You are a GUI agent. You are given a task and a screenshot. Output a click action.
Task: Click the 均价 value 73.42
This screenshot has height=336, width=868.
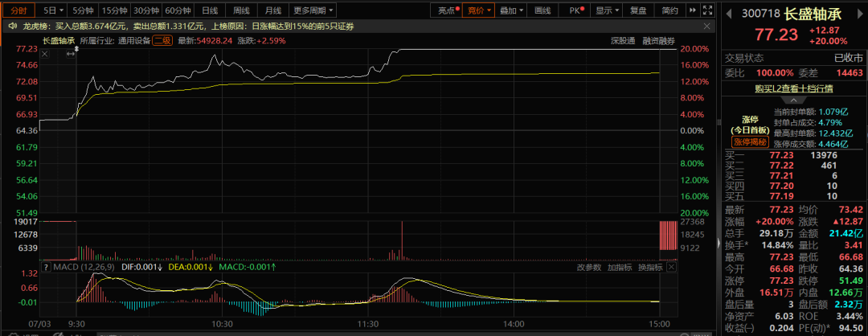852,210
